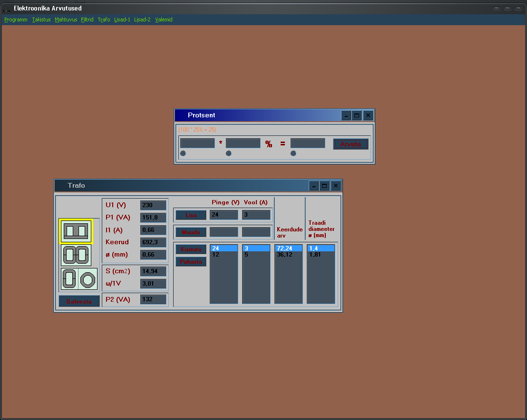527x420 pixels.
Task: Click the U1 (V) input field
Action: [x=153, y=205]
